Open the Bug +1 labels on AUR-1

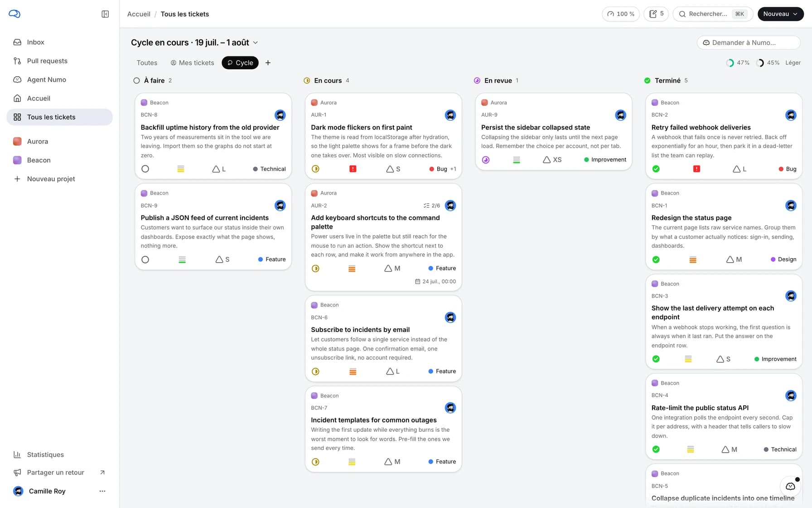[x=443, y=169]
